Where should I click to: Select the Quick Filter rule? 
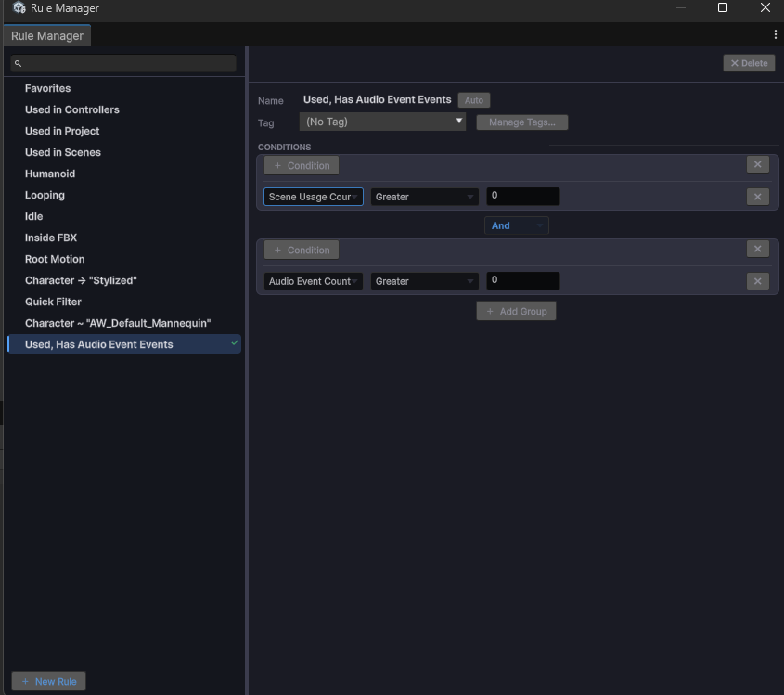tap(124, 302)
